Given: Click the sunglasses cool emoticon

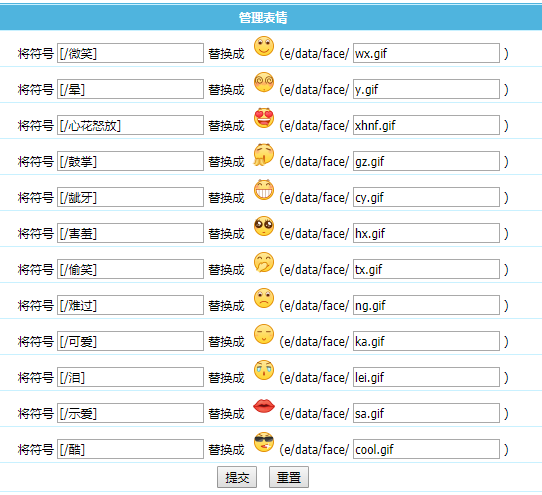Looking at the screenshot, I should point(264,442).
